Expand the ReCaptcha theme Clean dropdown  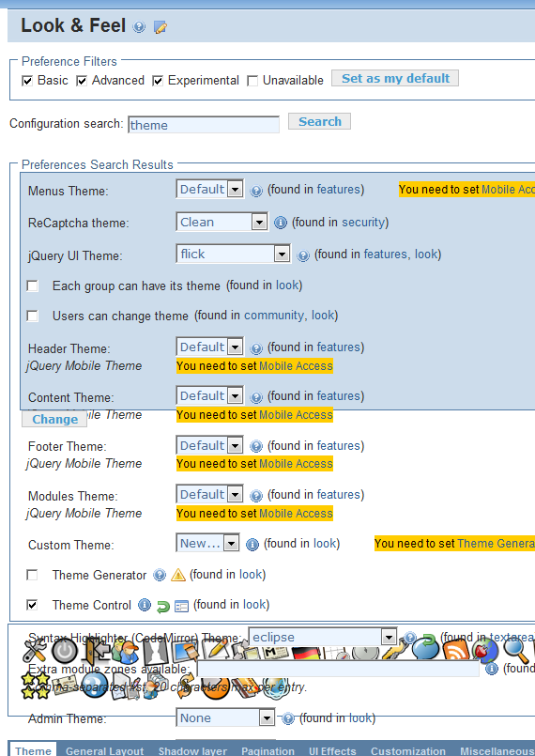pyautogui.click(x=222, y=222)
